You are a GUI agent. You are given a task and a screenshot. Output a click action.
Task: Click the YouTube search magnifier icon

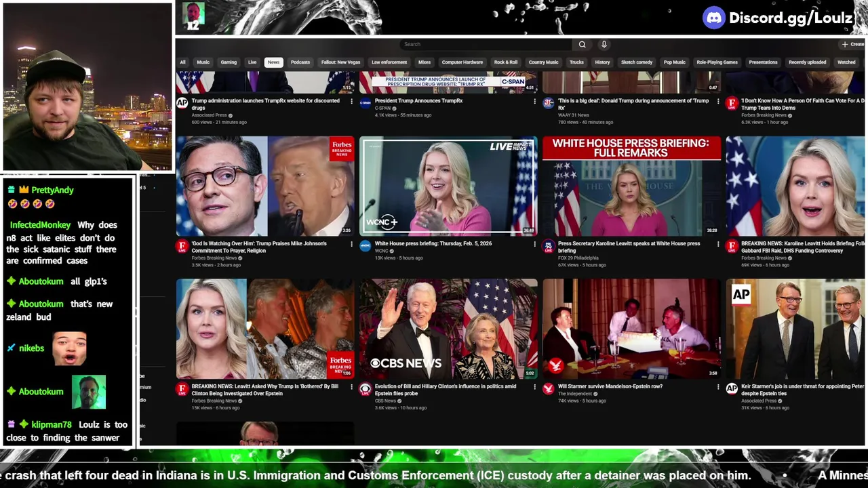582,44
